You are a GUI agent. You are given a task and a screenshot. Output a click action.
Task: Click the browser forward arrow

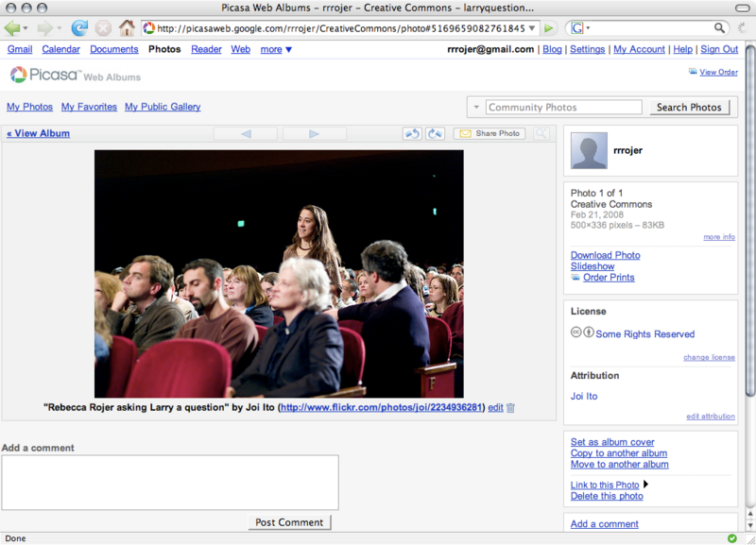click(45, 28)
